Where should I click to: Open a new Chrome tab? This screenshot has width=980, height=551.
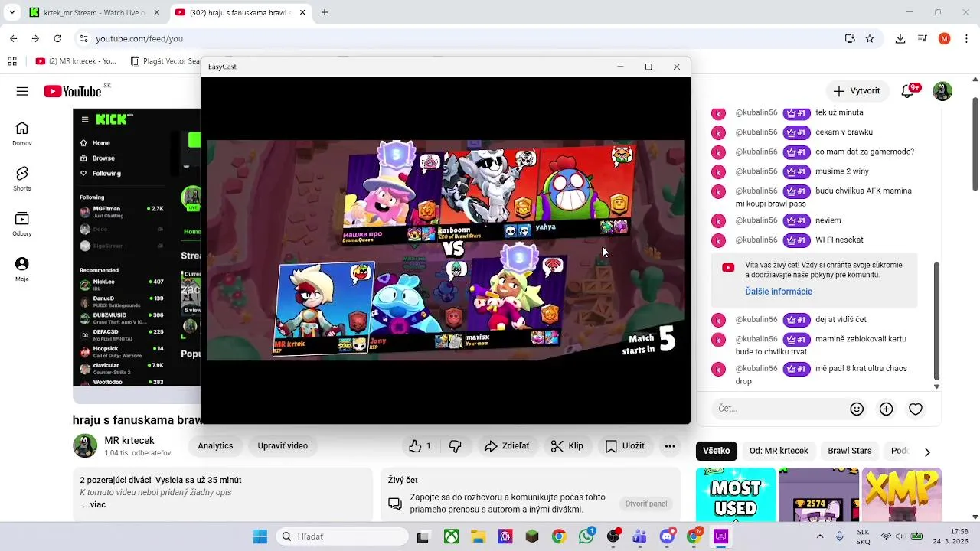click(x=325, y=12)
